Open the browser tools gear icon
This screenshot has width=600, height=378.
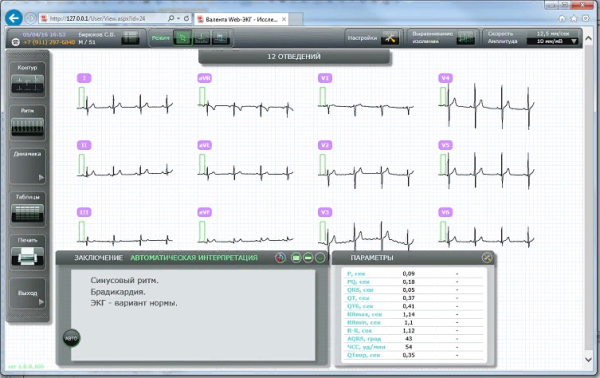pyautogui.click(x=585, y=18)
